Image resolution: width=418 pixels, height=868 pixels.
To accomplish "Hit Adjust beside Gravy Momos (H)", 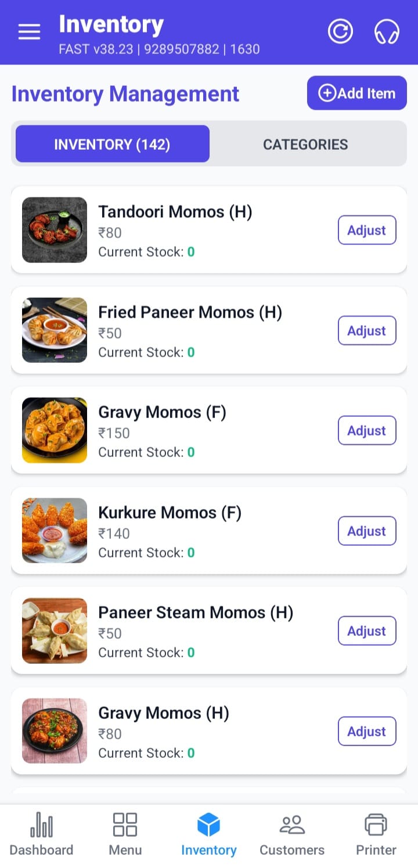I will point(367,731).
